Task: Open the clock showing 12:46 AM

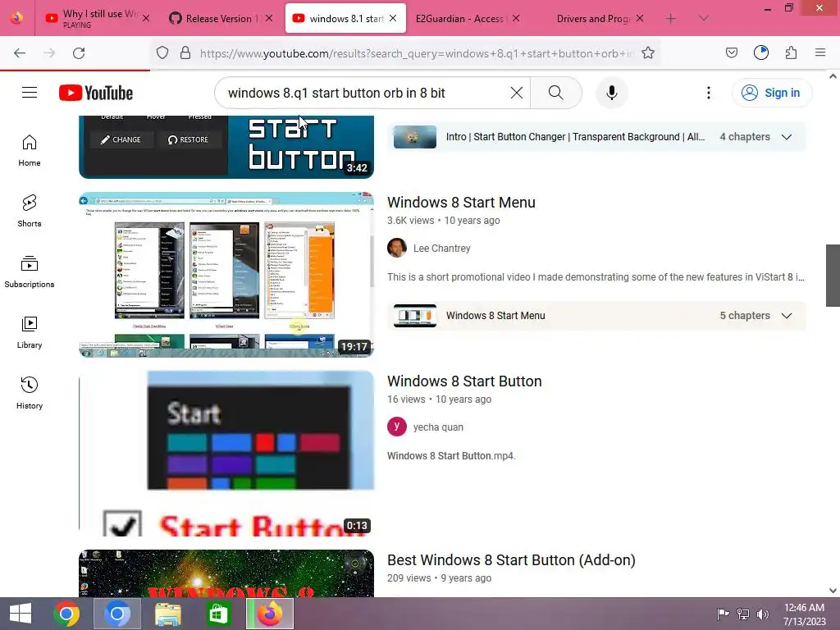Action: [804, 614]
